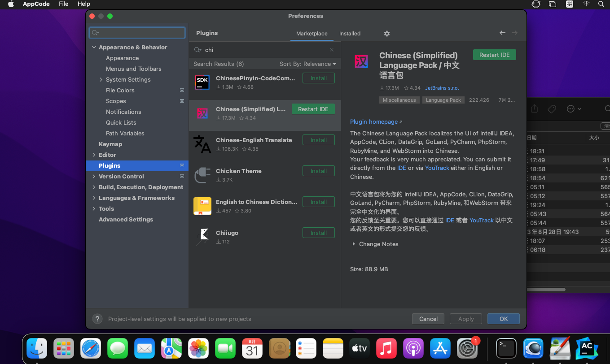Expand the Version Control section
Viewport: 610px width, 364px height.
pyautogui.click(x=94, y=176)
